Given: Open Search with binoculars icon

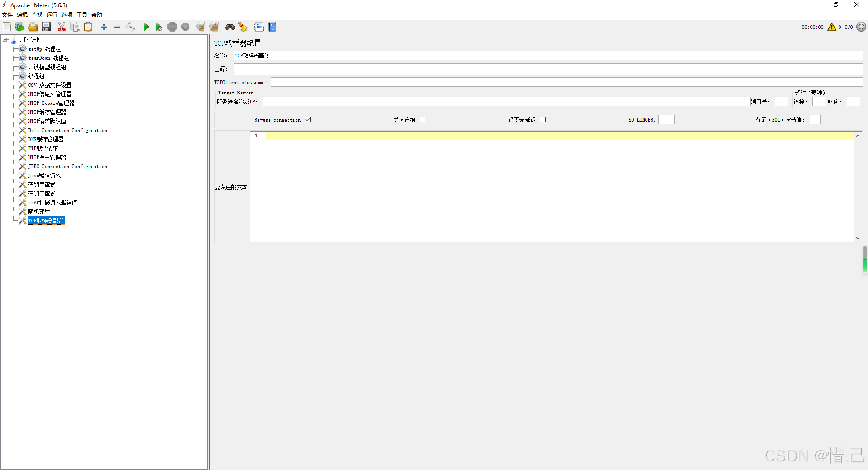Looking at the screenshot, I should tap(230, 27).
